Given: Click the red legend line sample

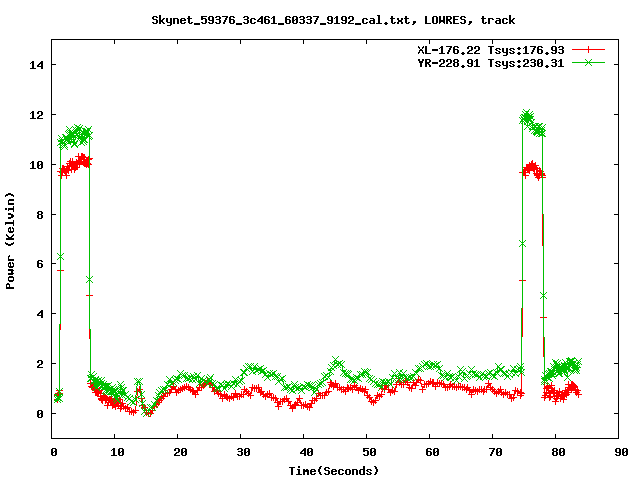Looking at the screenshot, I should coord(588,50).
